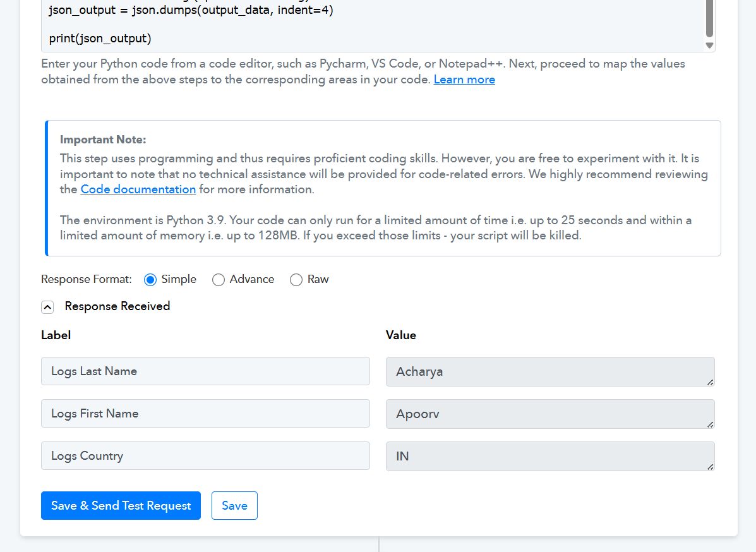The image size is (756, 552).
Task: Click the code editor scrollbar thumb
Action: [709, 19]
